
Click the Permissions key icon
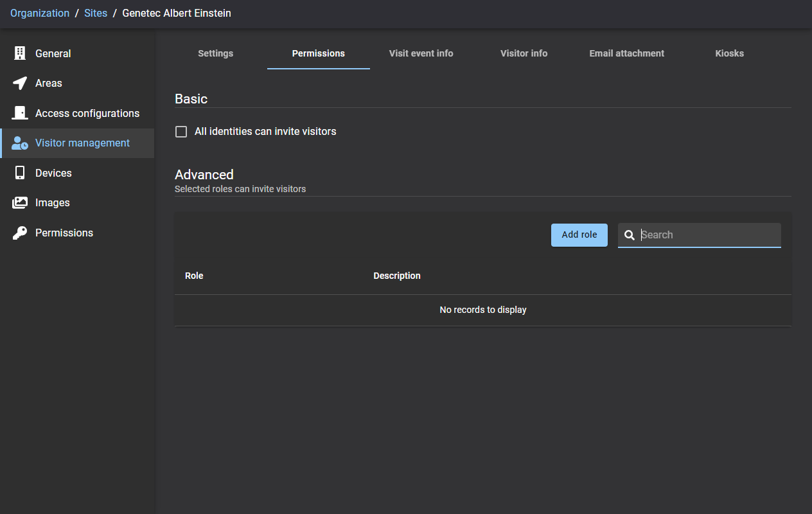point(20,233)
